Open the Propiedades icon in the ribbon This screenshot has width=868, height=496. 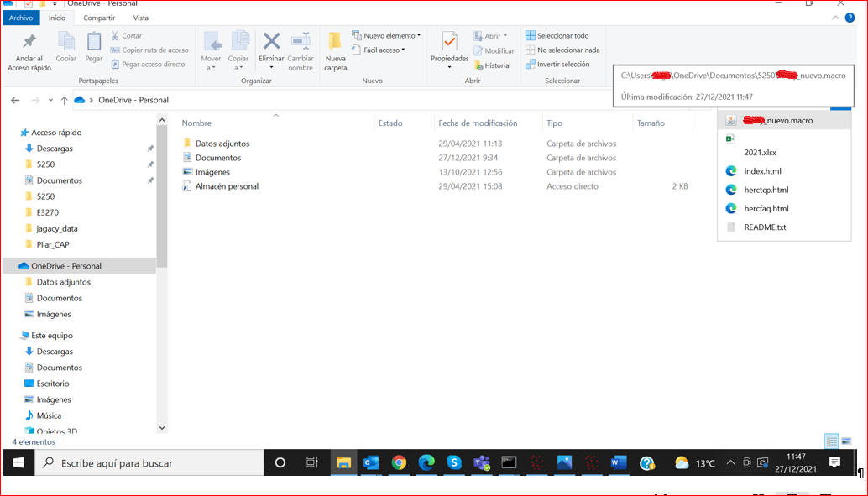click(x=449, y=42)
